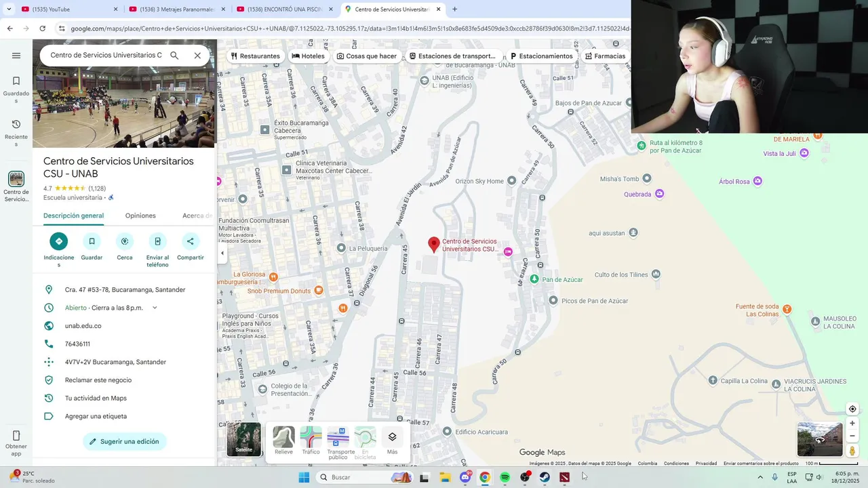The width and height of the screenshot is (868, 488).
Task: Click the my location button on map
Action: pos(852,409)
